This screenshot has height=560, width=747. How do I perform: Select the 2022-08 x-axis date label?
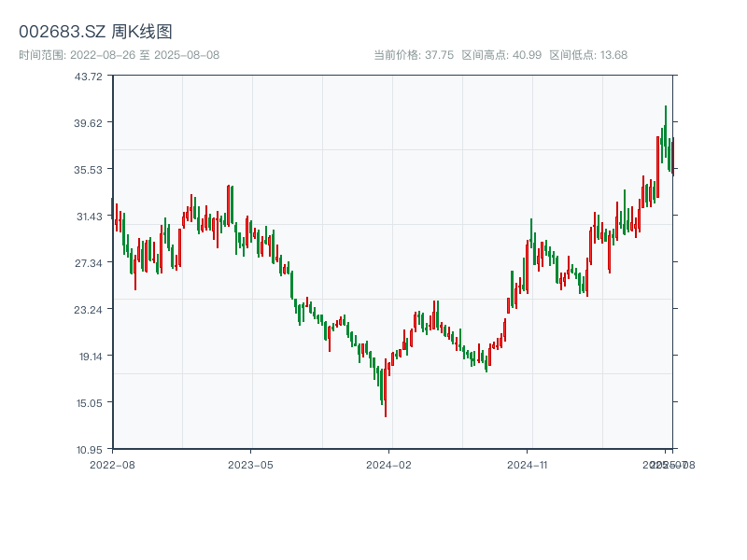point(112,464)
